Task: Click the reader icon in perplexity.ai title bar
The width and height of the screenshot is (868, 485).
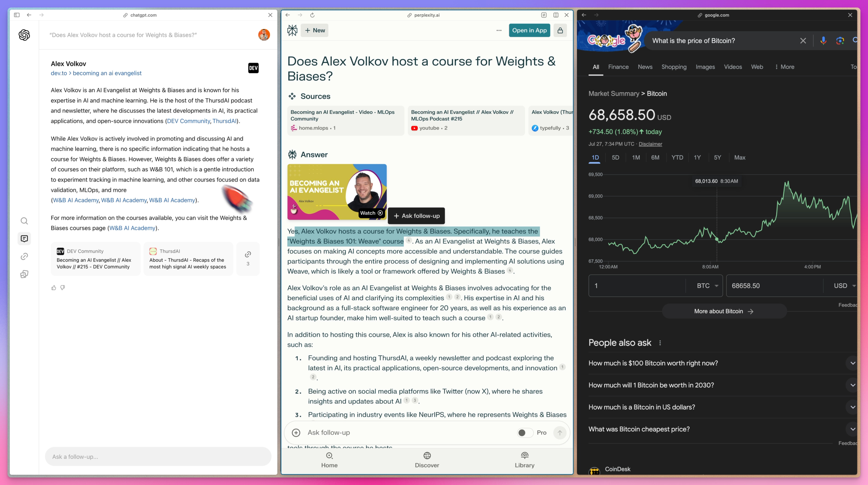Action: coord(544,15)
